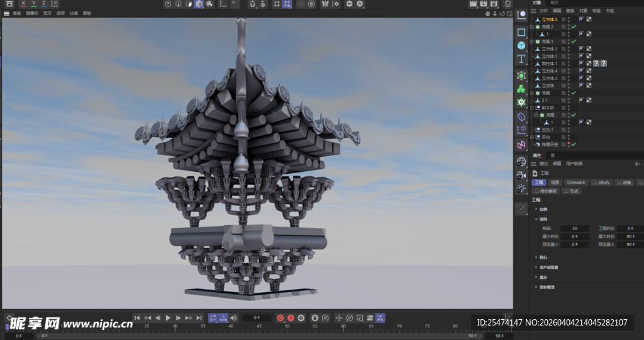Select the Camera object icon in sidebar
Screen dimensions: 644x340
[521, 175]
